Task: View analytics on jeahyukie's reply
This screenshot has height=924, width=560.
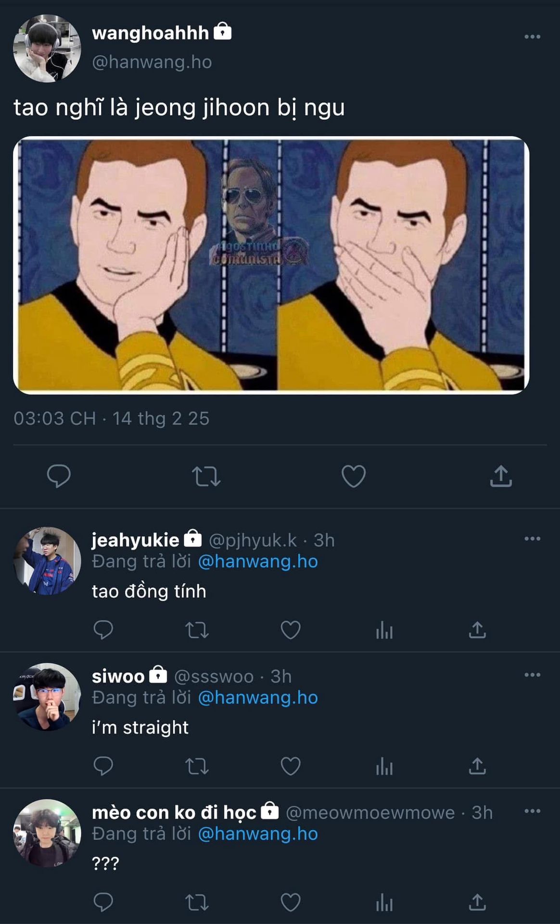Action: [x=384, y=629]
